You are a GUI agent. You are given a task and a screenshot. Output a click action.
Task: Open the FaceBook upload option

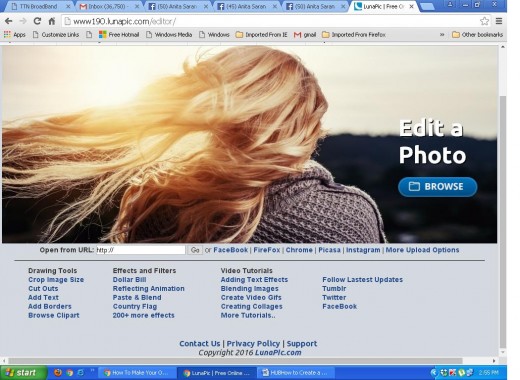click(x=231, y=250)
